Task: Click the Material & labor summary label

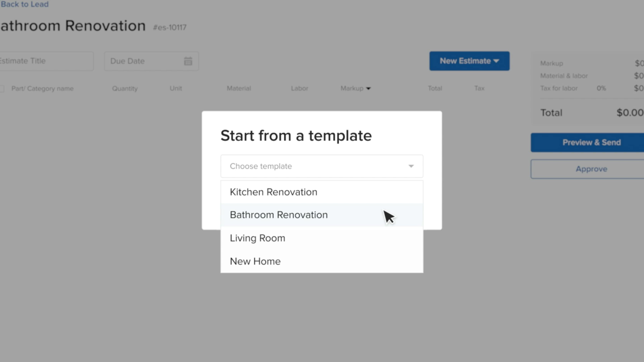Action: click(x=564, y=76)
